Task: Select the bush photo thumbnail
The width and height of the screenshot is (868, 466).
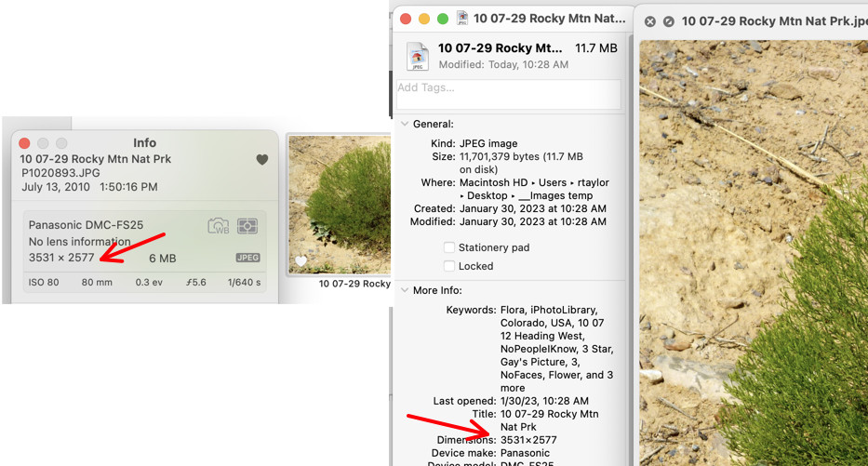Action: pyautogui.click(x=340, y=205)
